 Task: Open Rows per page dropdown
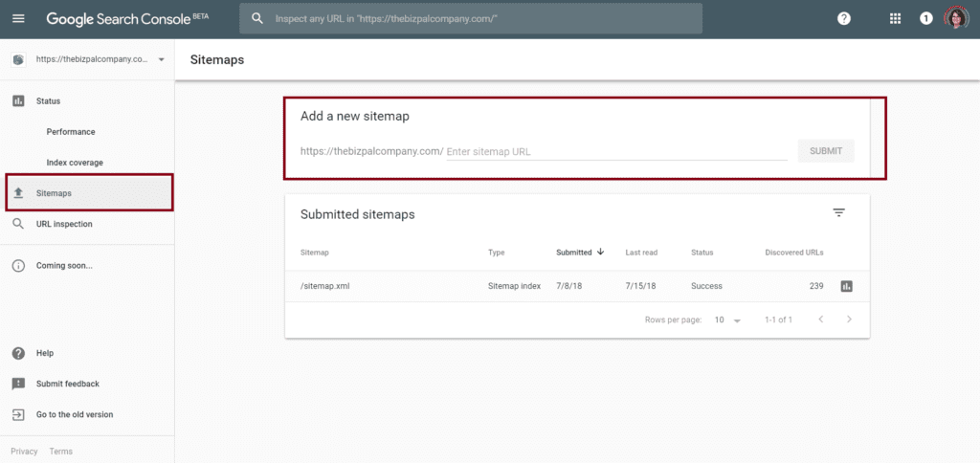tap(727, 320)
